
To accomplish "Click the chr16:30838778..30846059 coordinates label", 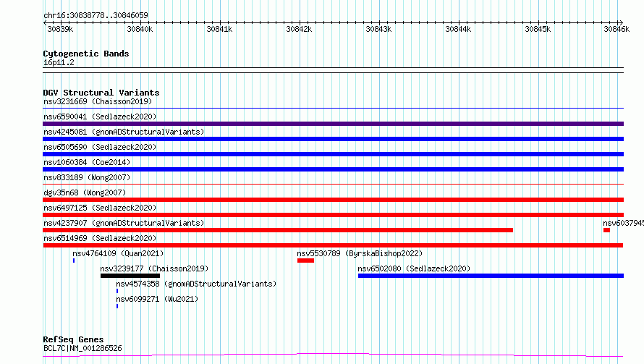I will [x=96, y=15].
